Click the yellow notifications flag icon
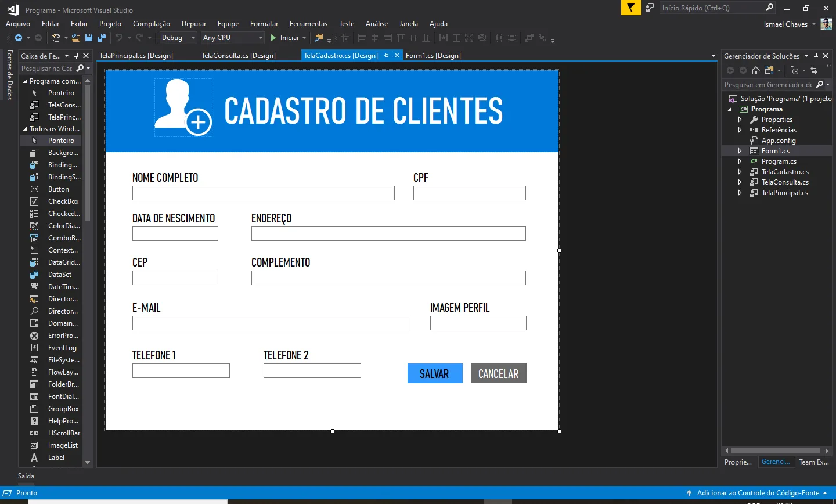Viewport: 836px width, 504px height. pos(630,8)
